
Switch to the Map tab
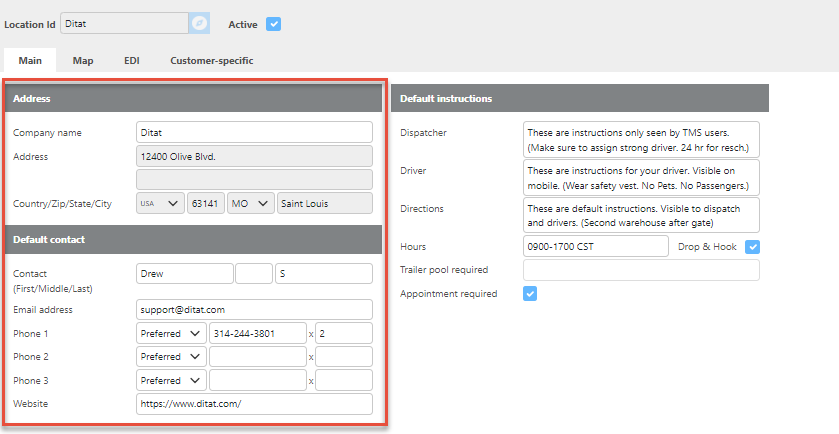pos(83,61)
